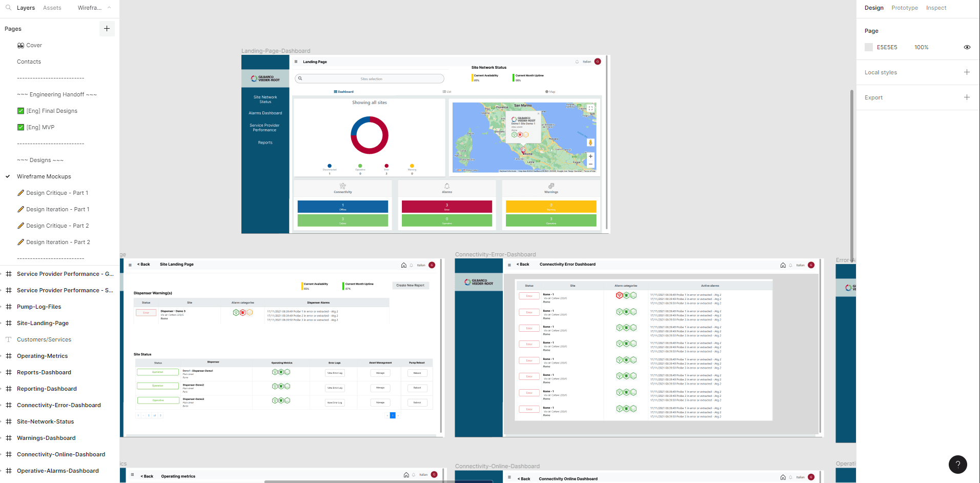Click the home icon in Site Landing Page header
980x483 pixels.
(x=404, y=265)
